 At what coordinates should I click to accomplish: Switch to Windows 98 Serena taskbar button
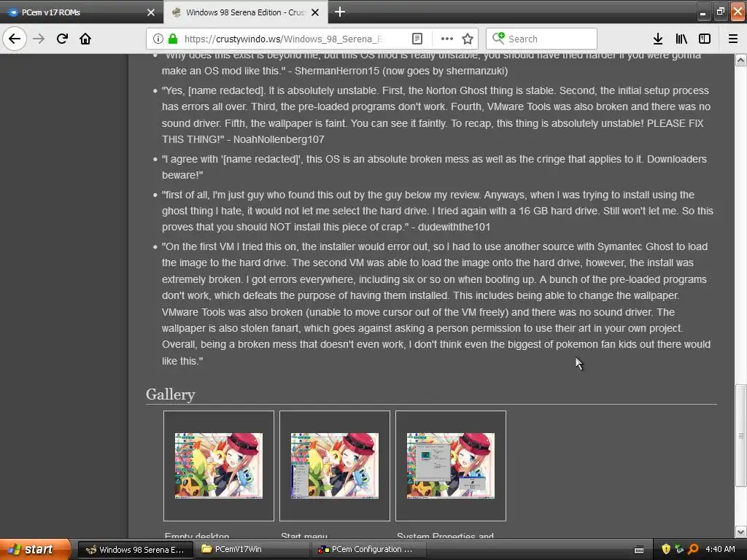135,550
